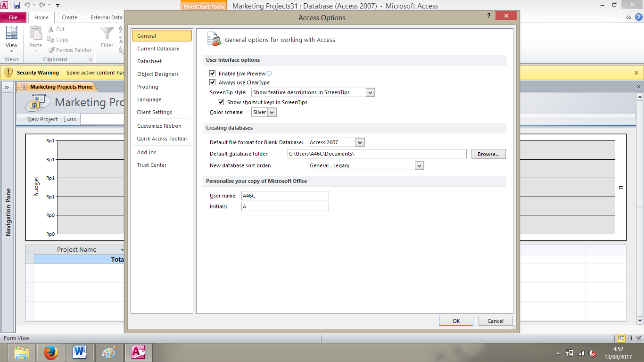Click the network signal icon in system tray
This screenshot has width=644, height=362.
(x=581, y=353)
